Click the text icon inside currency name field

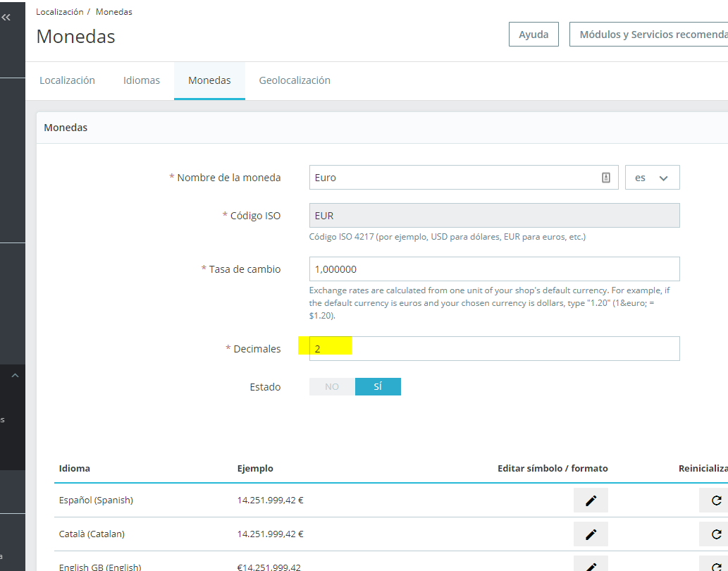[605, 177]
